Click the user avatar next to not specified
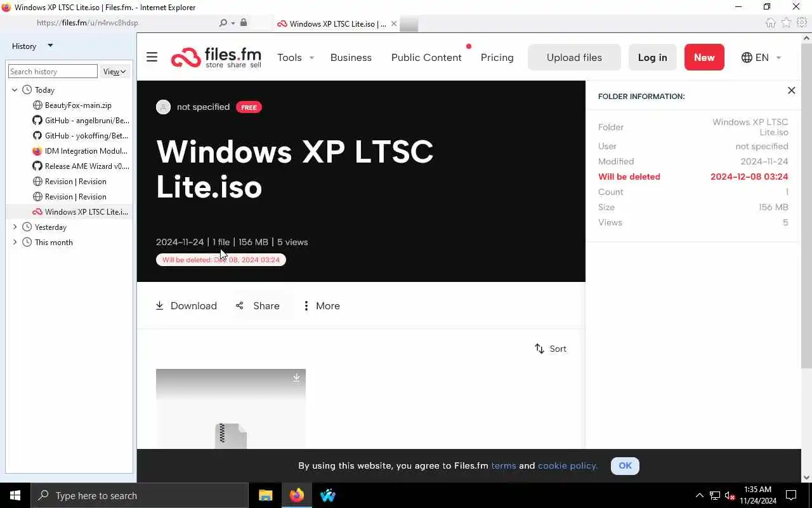 click(163, 107)
